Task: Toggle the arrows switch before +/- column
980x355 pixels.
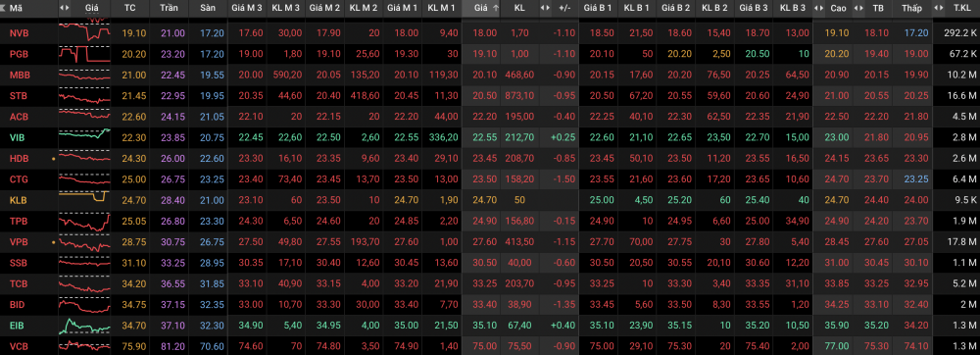Action: click(545, 8)
